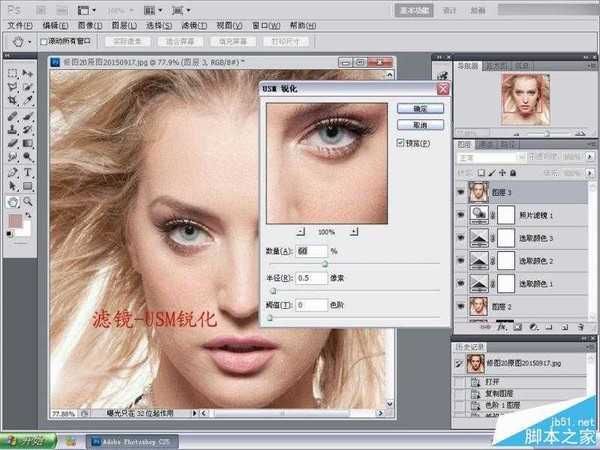Select the Blur tool
This screenshot has height=450, width=600.
click(13, 157)
